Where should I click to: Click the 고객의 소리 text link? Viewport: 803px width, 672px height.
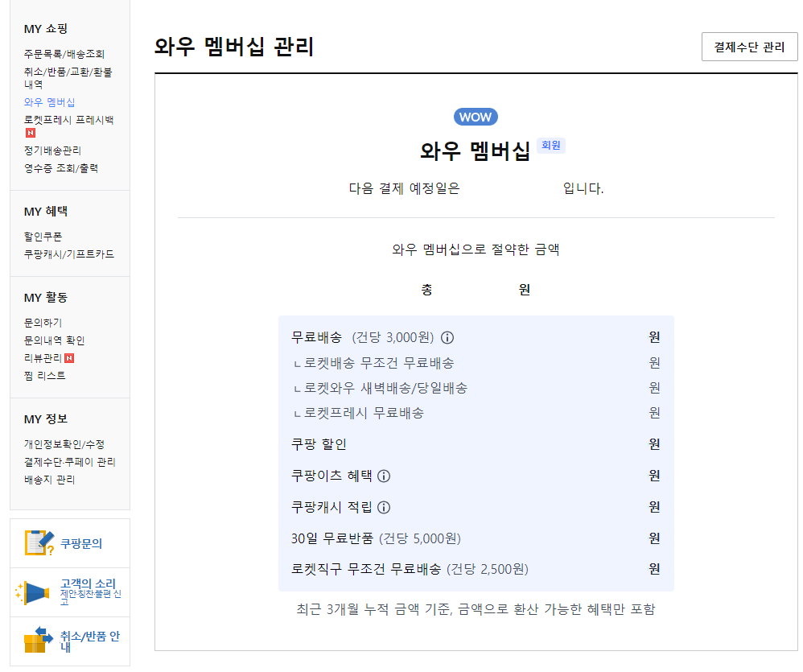tap(88, 583)
